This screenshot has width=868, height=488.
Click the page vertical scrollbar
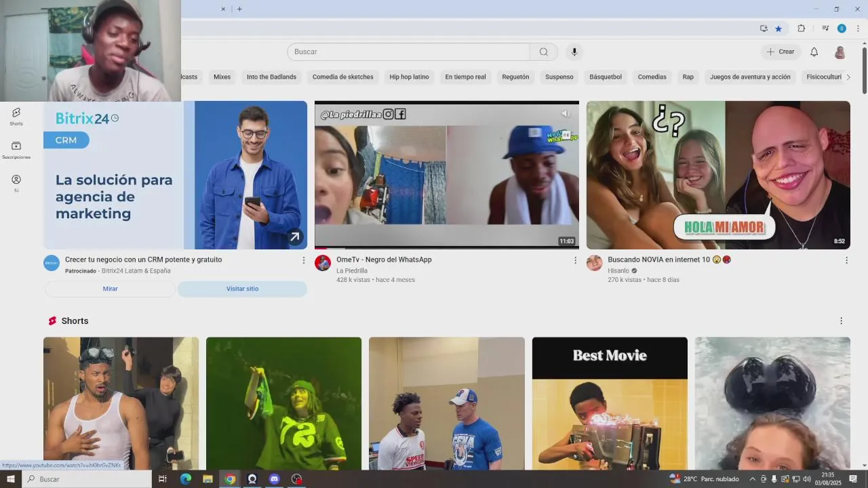click(x=865, y=70)
